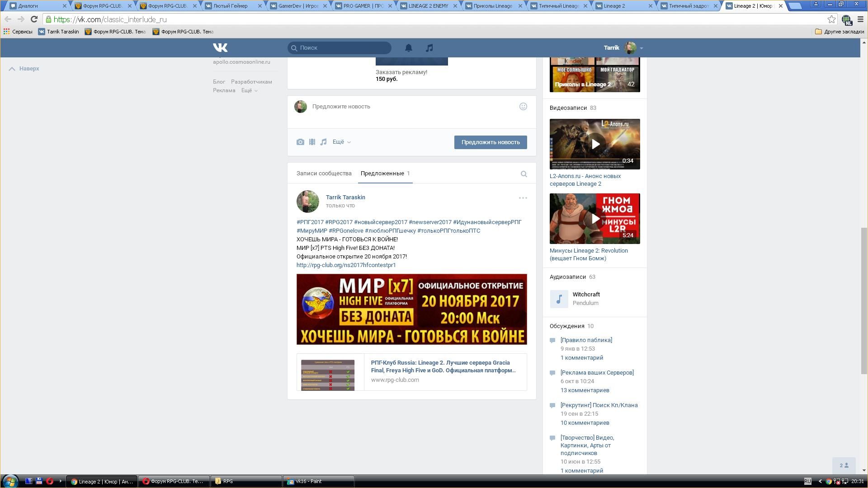Open РПГ-Клуб Russia link preview title
Image resolution: width=868 pixels, height=488 pixels.
coord(443,366)
